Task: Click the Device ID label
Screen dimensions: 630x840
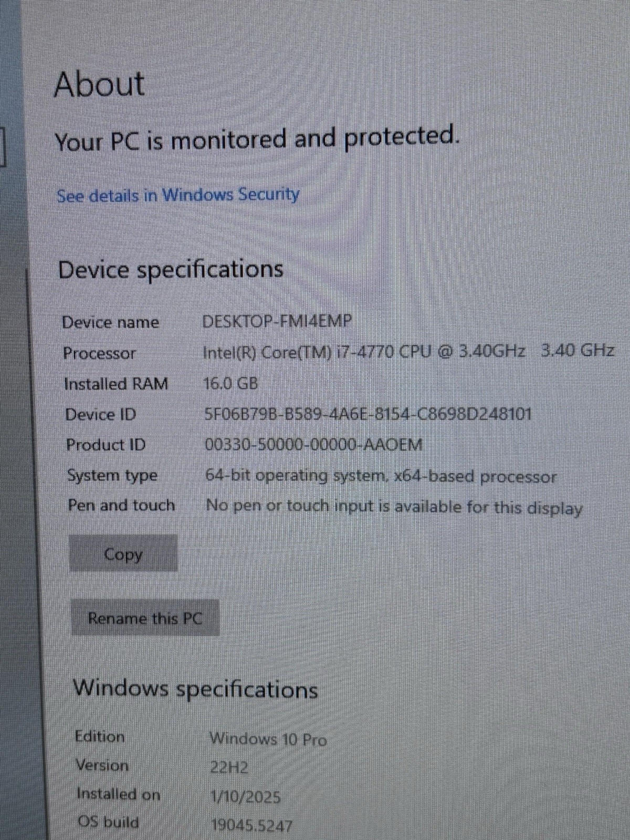Action: click(101, 415)
